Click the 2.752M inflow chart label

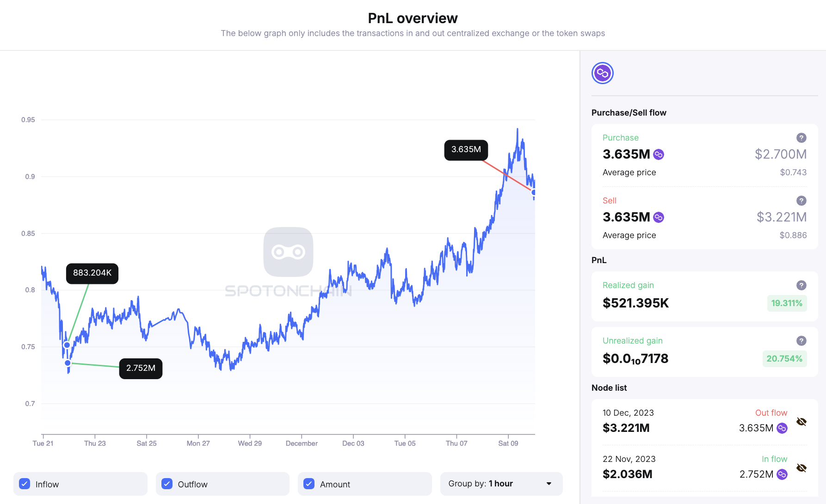coord(141,369)
